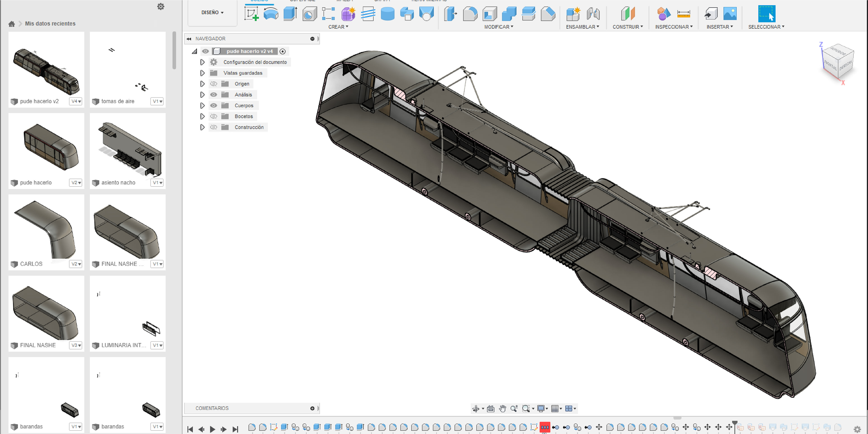Viewport: 868px width, 434px height.
Task: Click the data panel settings gear
Action: pos(161,6)
